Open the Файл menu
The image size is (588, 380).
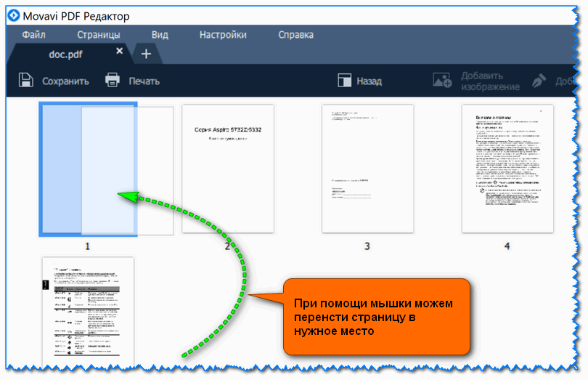pyautogui.click(x=34, y=34)
